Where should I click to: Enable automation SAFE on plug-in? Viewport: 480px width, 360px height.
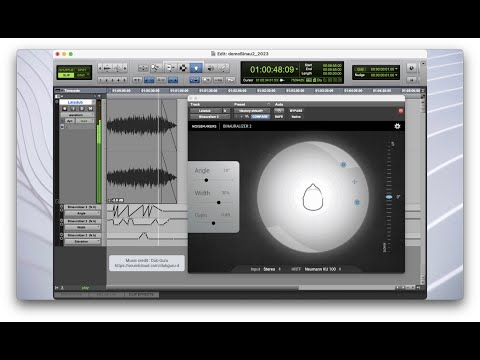tap(279, 117)
